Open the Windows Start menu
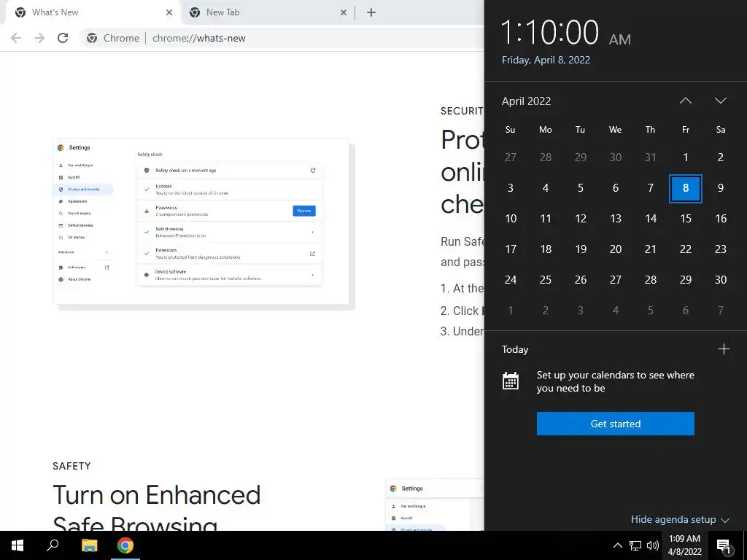The image size is (747, 560). pos(18,545)
